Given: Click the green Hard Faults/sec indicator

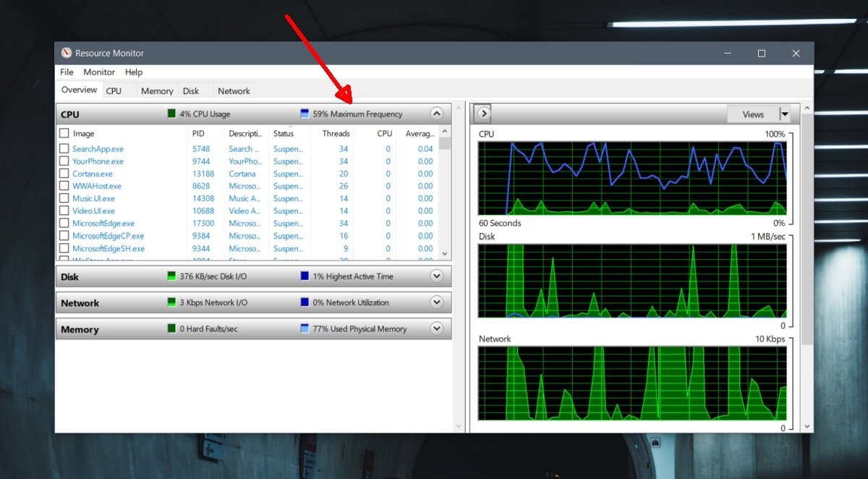Looking at the screenshot, I should [x=171, y=328].
